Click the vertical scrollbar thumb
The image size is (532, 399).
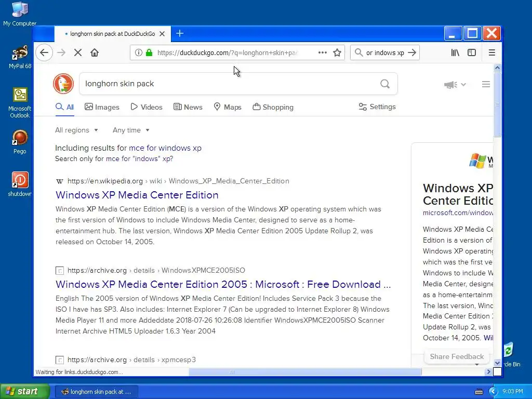pyautogui.click(x=497, y=104)
